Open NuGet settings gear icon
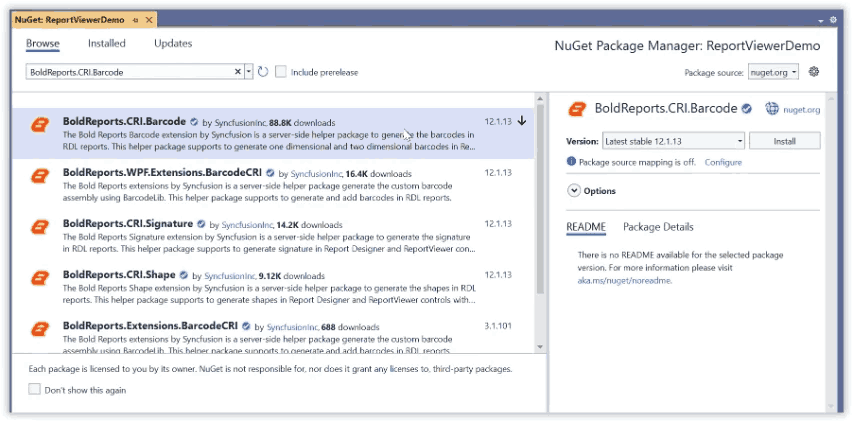The width and height of the screenshot is (853, 422). (x=814, y=71)
